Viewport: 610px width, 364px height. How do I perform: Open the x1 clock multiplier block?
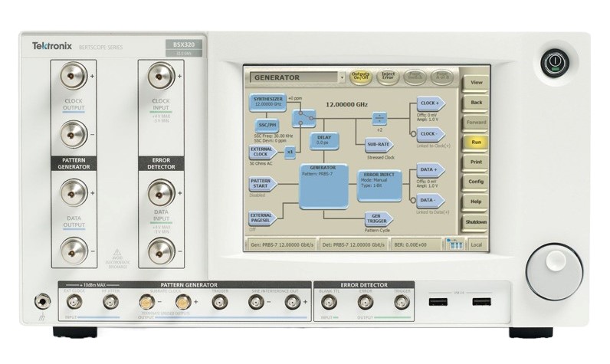[x=290, y=152]
